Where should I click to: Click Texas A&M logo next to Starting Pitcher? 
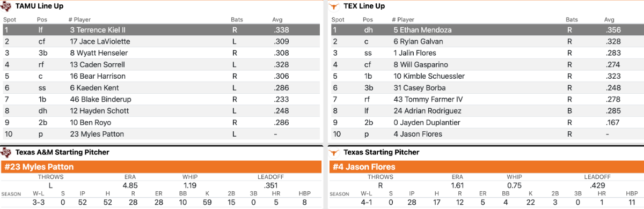click(8, 152)
